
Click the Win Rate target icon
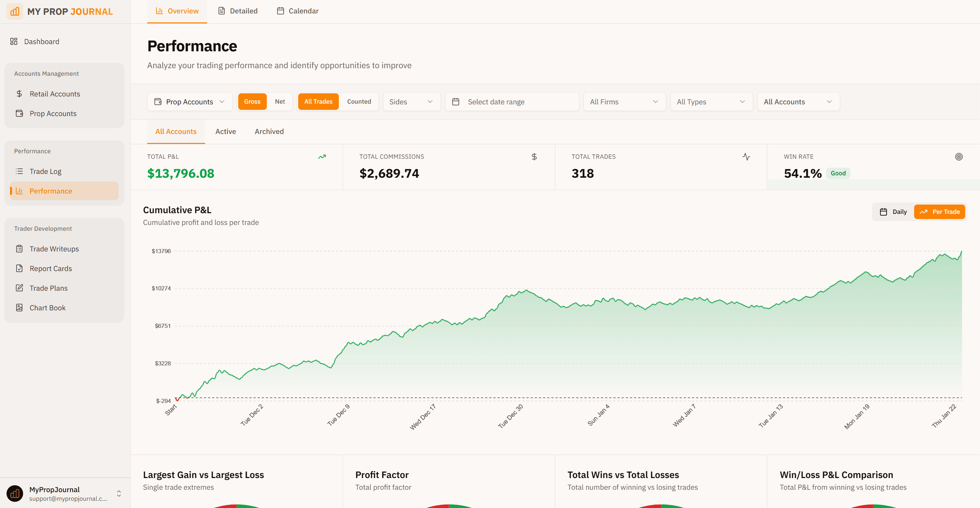[x=959, y=157]
